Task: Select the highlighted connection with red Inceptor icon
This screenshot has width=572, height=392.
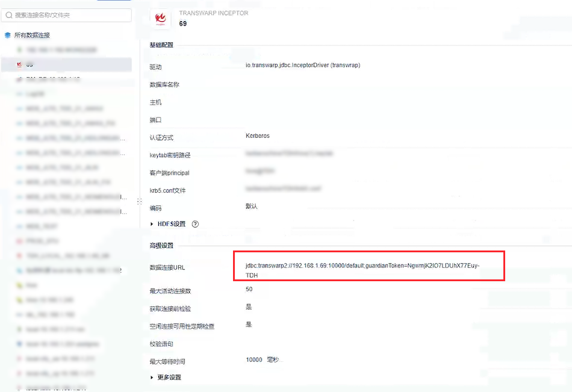Action: coord(66,64)
